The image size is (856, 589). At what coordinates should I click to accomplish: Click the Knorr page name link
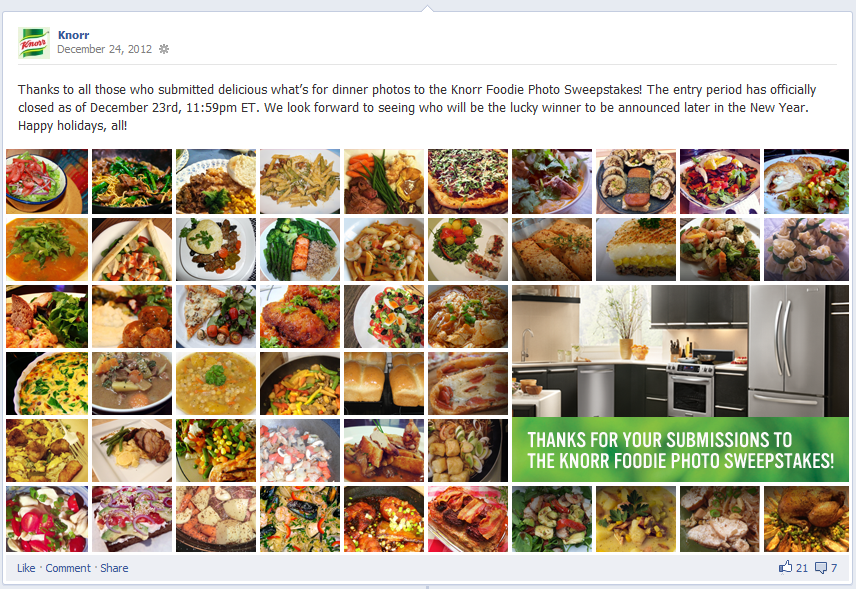[x=73, y=35]
